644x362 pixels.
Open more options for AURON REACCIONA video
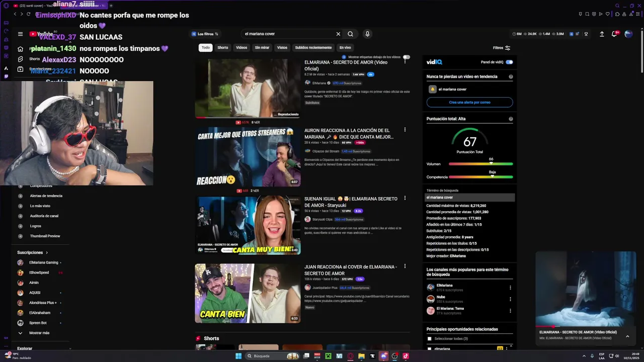tap(405, 130)
